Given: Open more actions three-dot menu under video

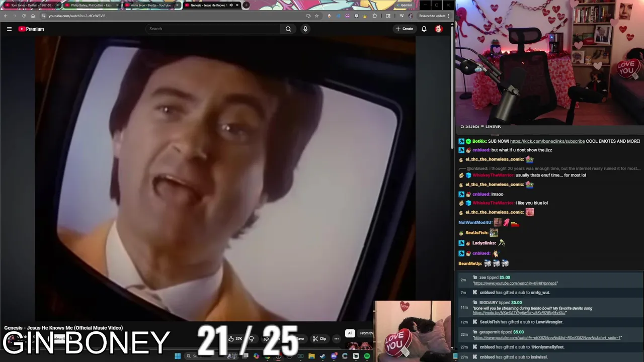Looking at the screenshot, I should click(x=337, y=339).
